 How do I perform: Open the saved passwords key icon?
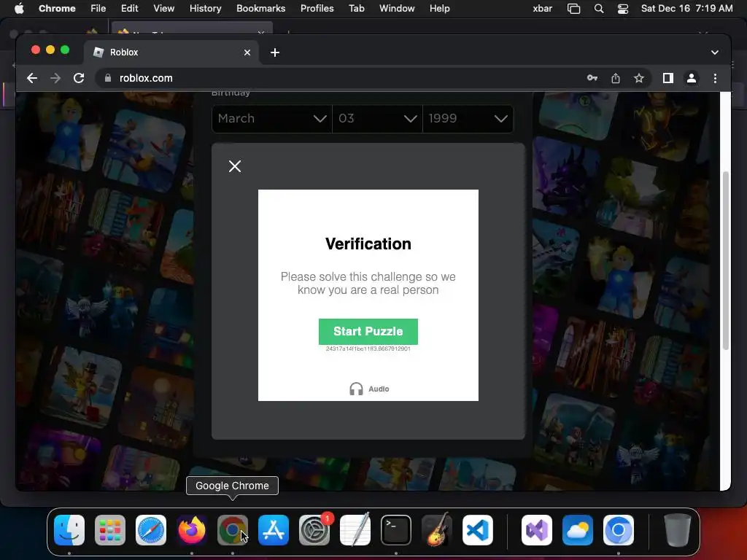click(x=592, y=78)
